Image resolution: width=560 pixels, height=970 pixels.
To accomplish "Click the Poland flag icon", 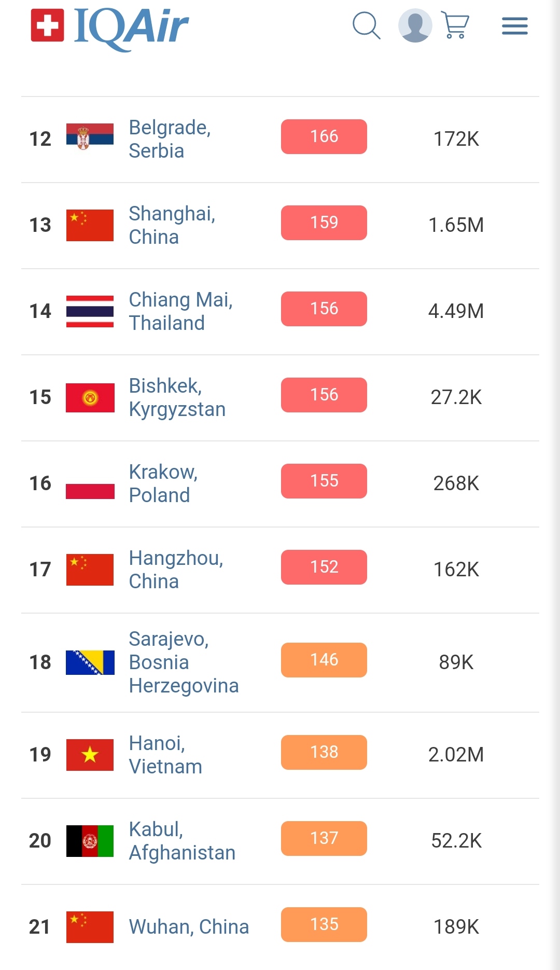I will pyautogui.click(x=90, y=484).
